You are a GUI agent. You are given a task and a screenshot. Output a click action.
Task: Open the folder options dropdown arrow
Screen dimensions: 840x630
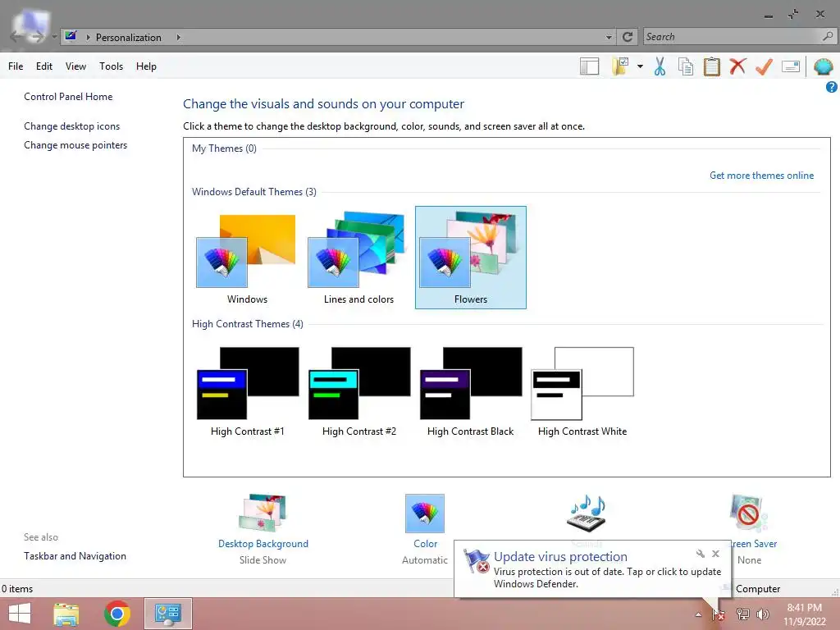coord(640,66)
